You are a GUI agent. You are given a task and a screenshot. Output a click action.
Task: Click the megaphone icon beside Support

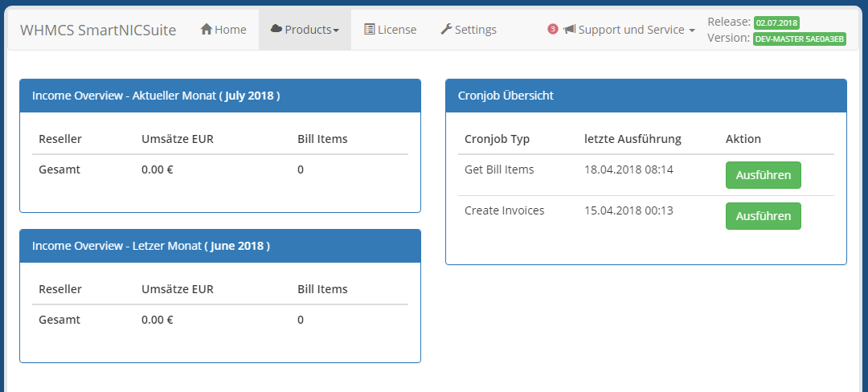tap(569, 29)
